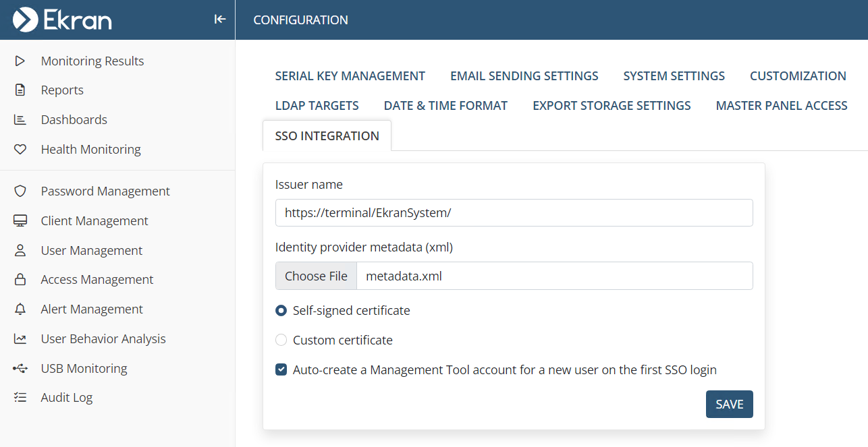The height and width of the screenshot is (447, 868).
Task: Click the Health Monitoring heart icon
Action: click(x=20, y=150)
